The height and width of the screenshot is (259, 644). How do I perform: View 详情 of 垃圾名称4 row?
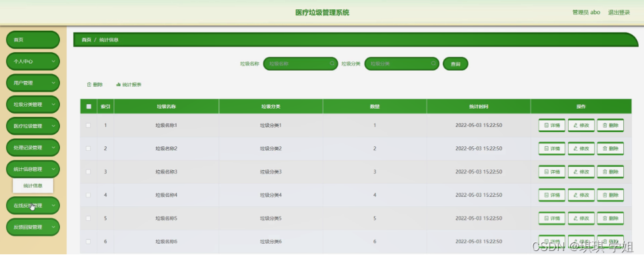click(x=551, y=195)
